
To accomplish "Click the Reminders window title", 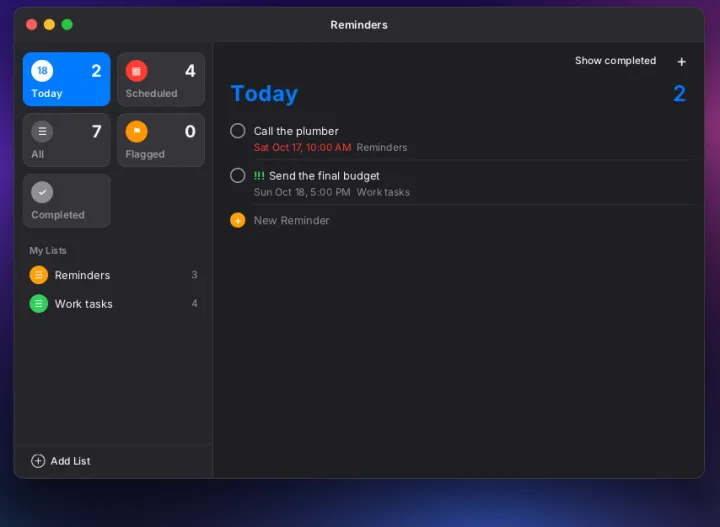I will pos(359,25).
